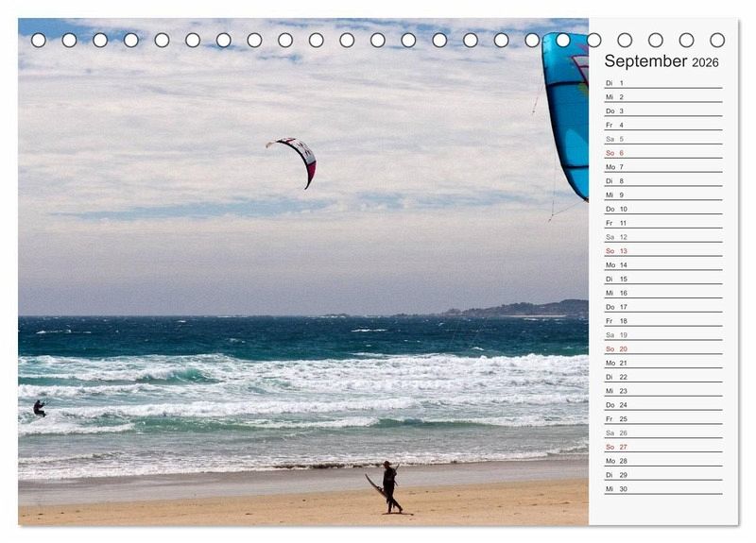The height and width of the screenshot is (543, 756).
Task: Select the So 6 calendar row
Action: point(662,153)
